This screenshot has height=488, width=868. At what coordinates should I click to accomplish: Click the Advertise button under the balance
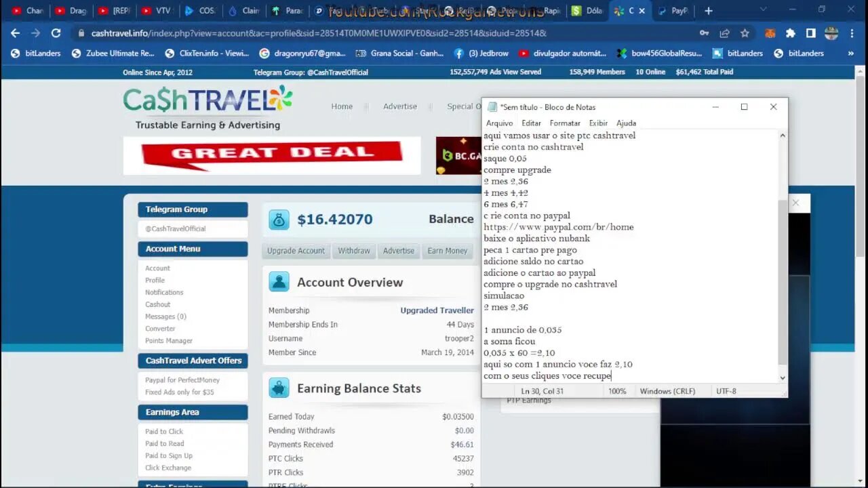click(x=399, y=251)
